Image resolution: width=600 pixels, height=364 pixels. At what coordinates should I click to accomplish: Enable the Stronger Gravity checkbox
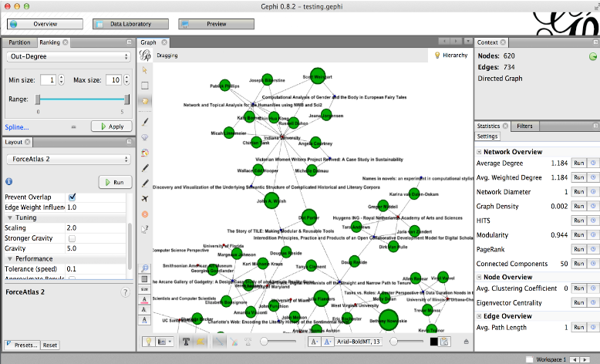tap(72, 238)
